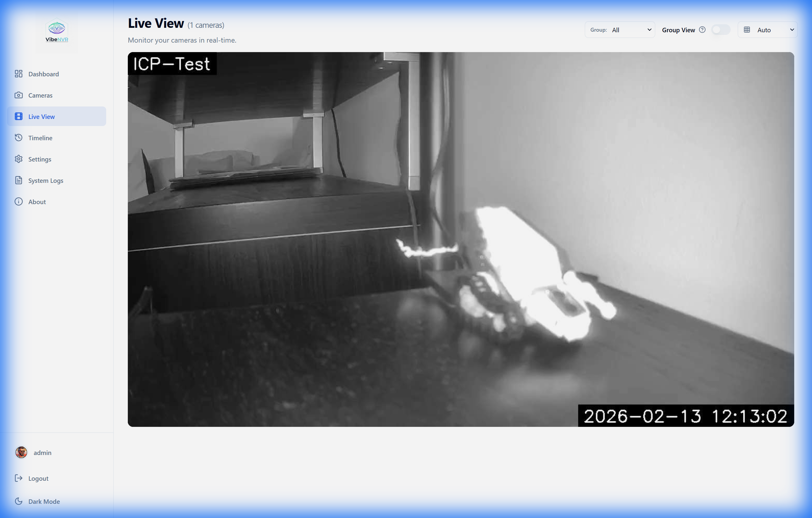View System Logs
This screenshot has width=812, height=518.
(46, 180)
